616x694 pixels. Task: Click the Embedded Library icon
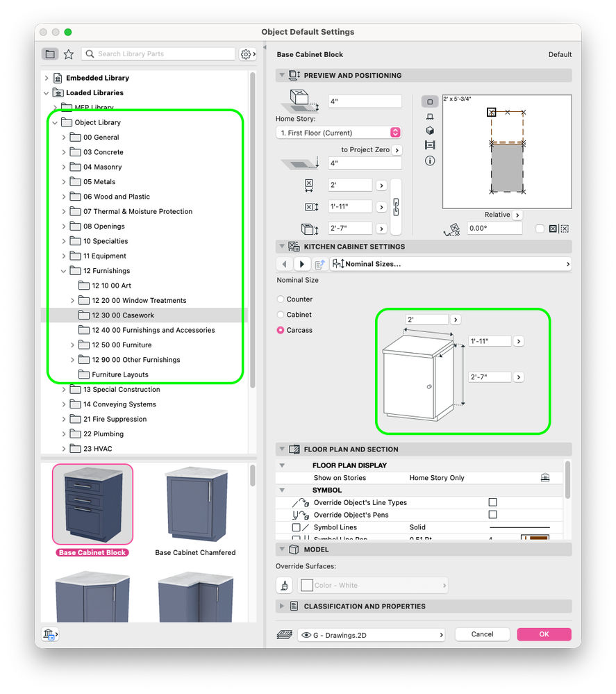58,78
